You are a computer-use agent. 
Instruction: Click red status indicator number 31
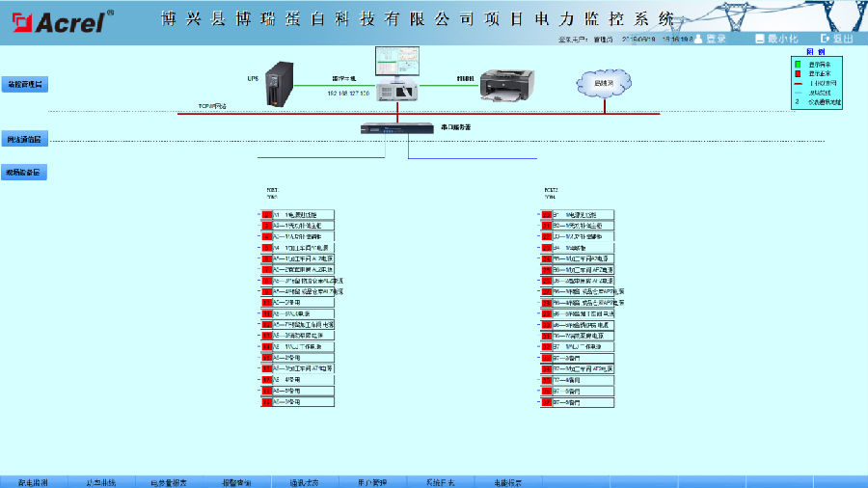pos(547,336)
